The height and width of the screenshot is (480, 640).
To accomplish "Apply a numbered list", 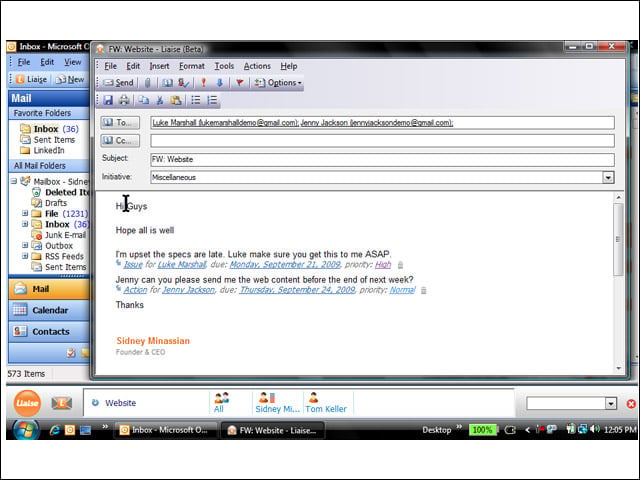I will (x=212, y=100).
